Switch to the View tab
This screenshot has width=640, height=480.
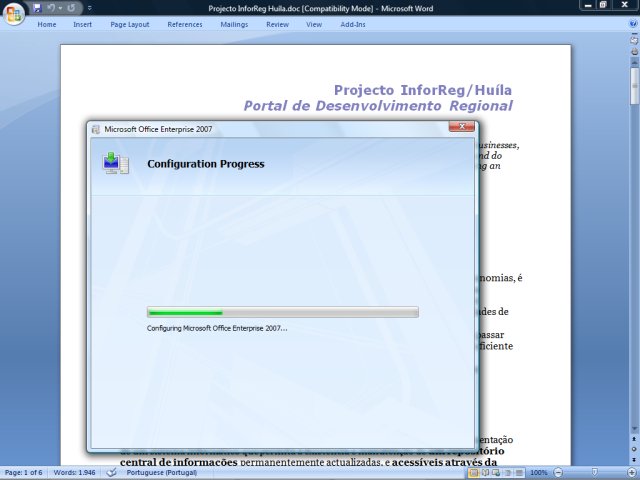(x=314, y=24)
